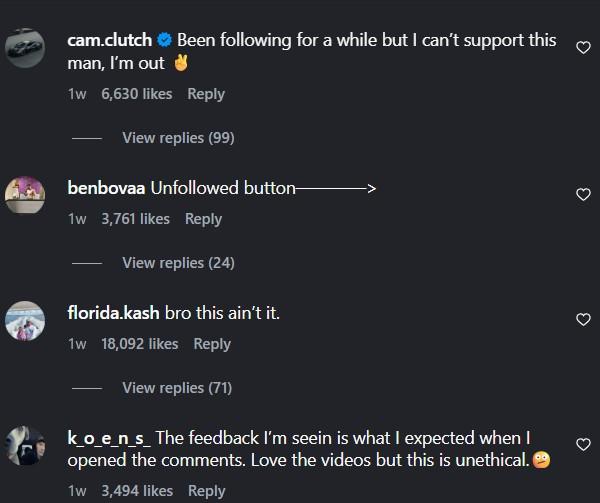Like benbovaa's comment with the heart
The image size is (600, 503).
584,194
